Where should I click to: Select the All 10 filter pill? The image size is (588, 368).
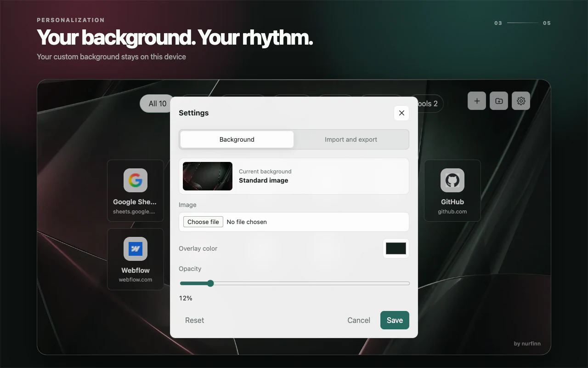(155, 103)
